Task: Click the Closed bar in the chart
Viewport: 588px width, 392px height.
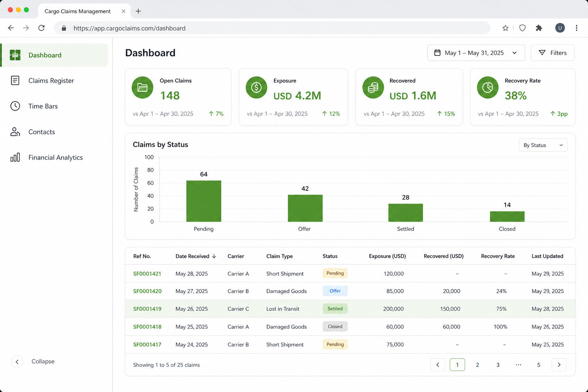Action: (507, 216)
